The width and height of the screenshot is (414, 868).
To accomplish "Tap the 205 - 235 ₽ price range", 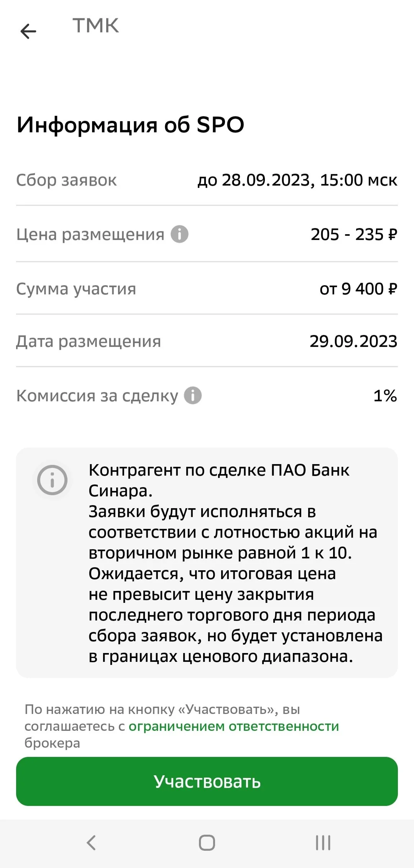I will coord(354,235).
